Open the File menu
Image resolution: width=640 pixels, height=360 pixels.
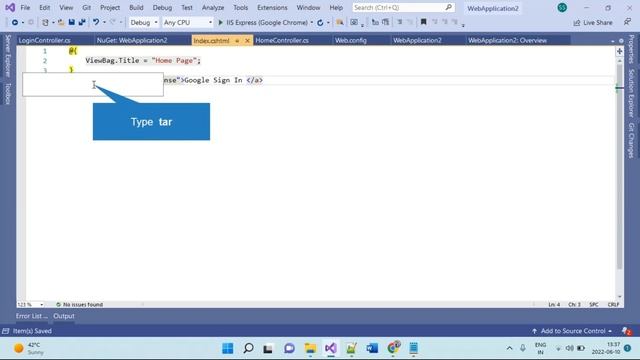point(25,7)
